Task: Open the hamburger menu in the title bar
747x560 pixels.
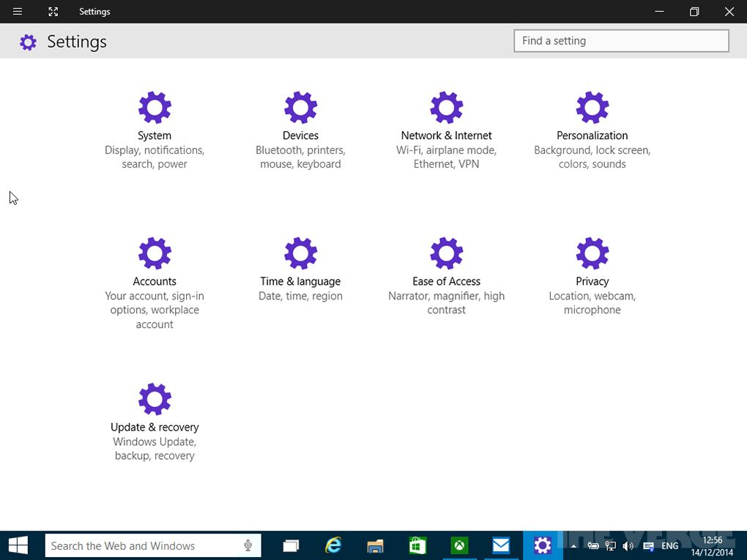Action: (17, 11)
